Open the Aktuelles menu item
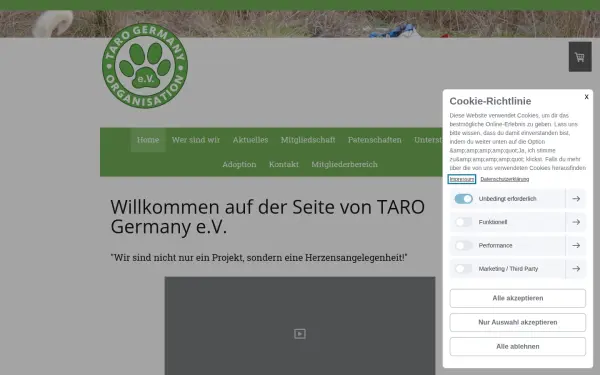 250,140
